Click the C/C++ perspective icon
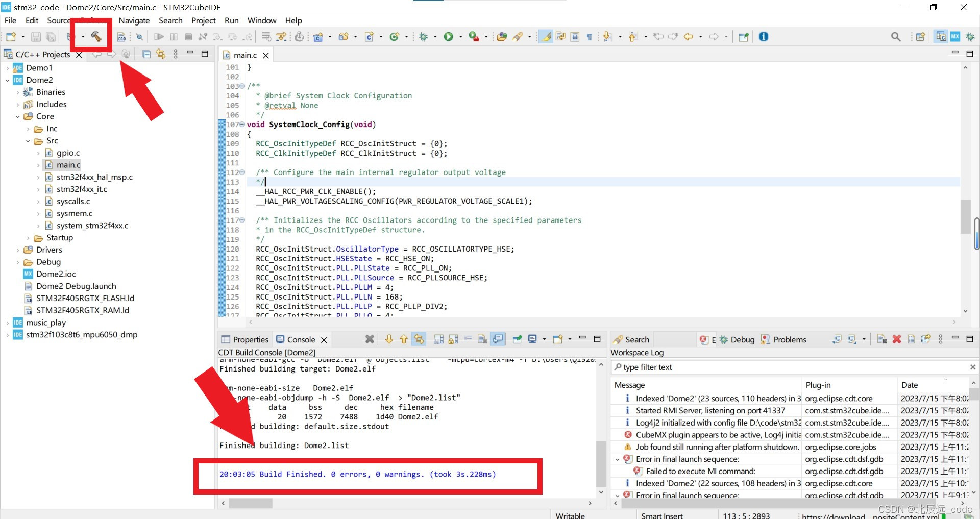The image size is (980, 519). [941, 37]
